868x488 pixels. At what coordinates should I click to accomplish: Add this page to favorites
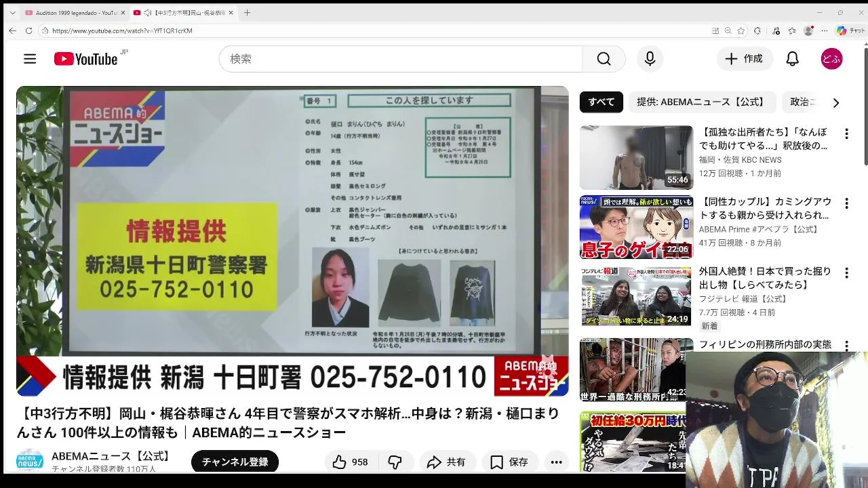click(741, 30)
